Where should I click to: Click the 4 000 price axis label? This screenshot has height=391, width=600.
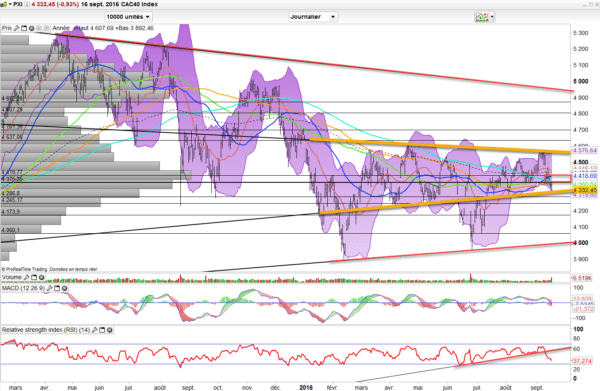coord(581,243)
